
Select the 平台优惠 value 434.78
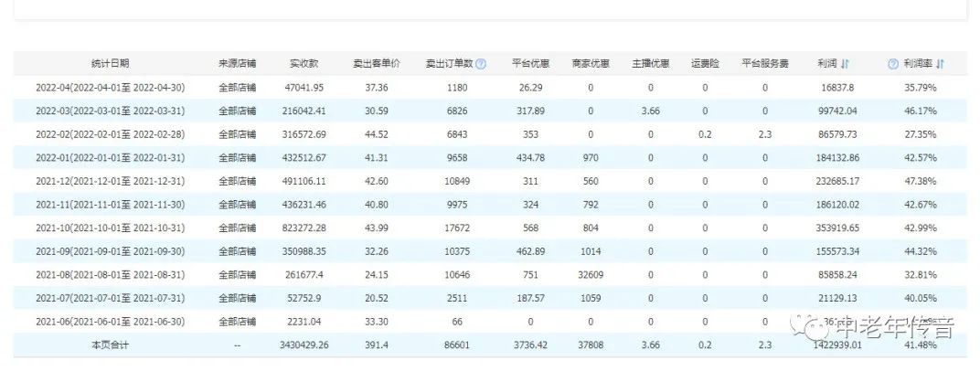pyautogui.click(x=530, y=158)
